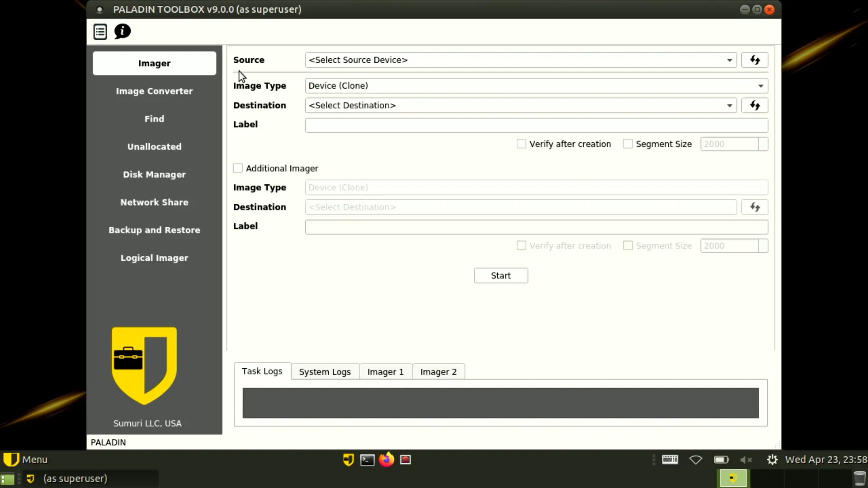Image resolution: width=868 pixels, height=488 pixels.
Task: Click the PALADIN status bar text
Action: click(x=108, y=442)
